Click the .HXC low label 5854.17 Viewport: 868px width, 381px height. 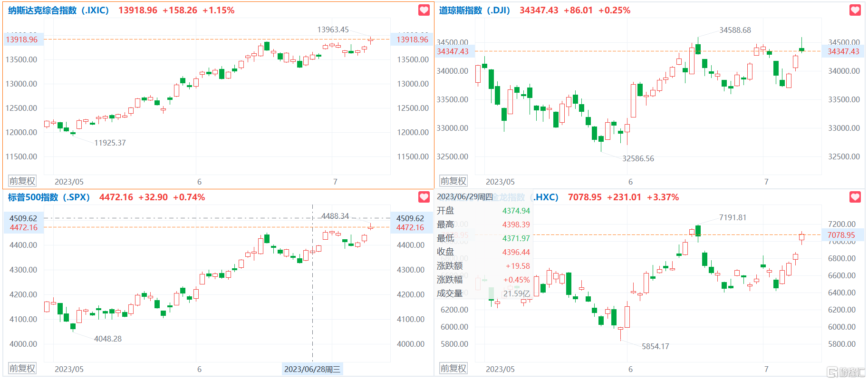point(656,346)
